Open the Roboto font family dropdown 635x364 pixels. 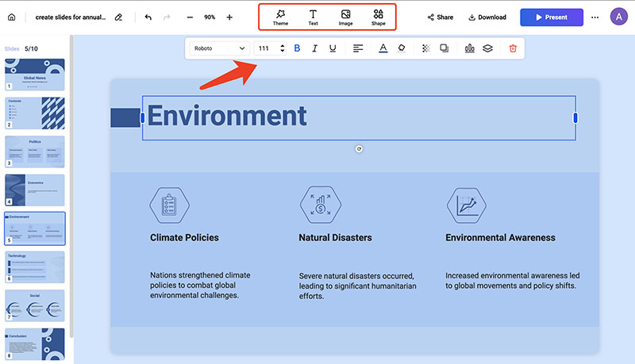coord(219,48)
